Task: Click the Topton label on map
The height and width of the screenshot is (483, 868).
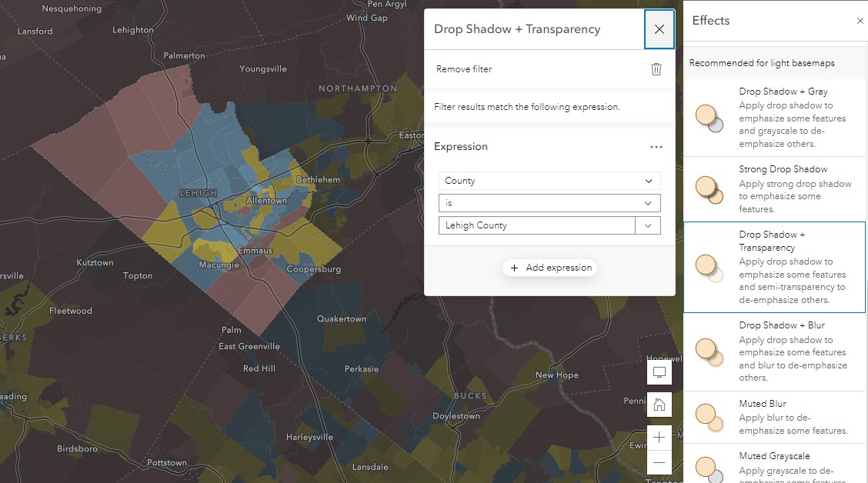Action: [x=138, y=276]
